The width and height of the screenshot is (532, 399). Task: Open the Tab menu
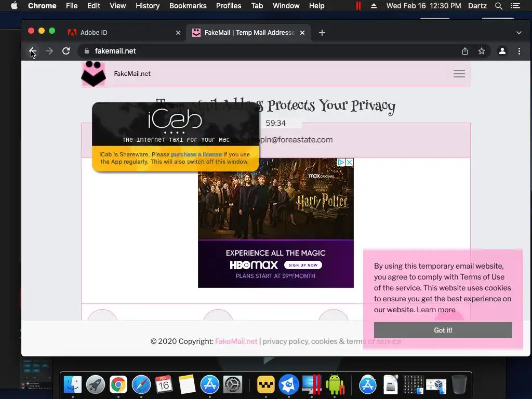coord(257,6)
